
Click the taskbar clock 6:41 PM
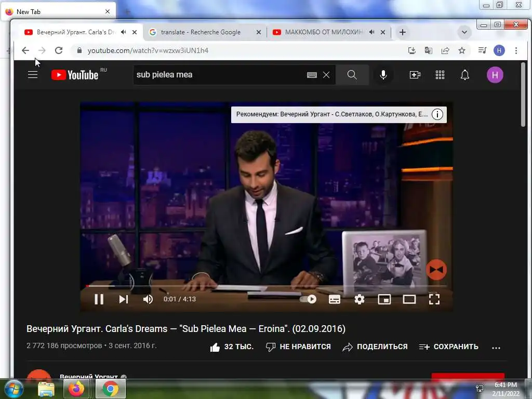506,385
